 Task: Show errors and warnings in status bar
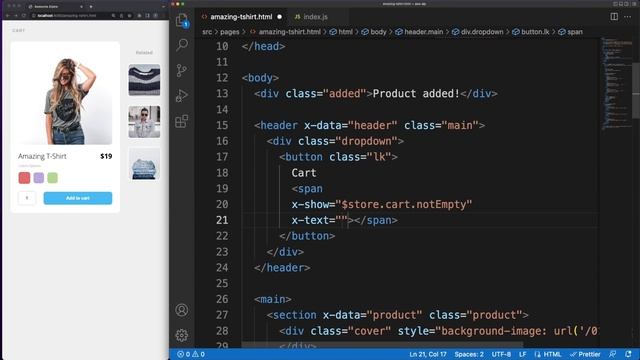191,354
